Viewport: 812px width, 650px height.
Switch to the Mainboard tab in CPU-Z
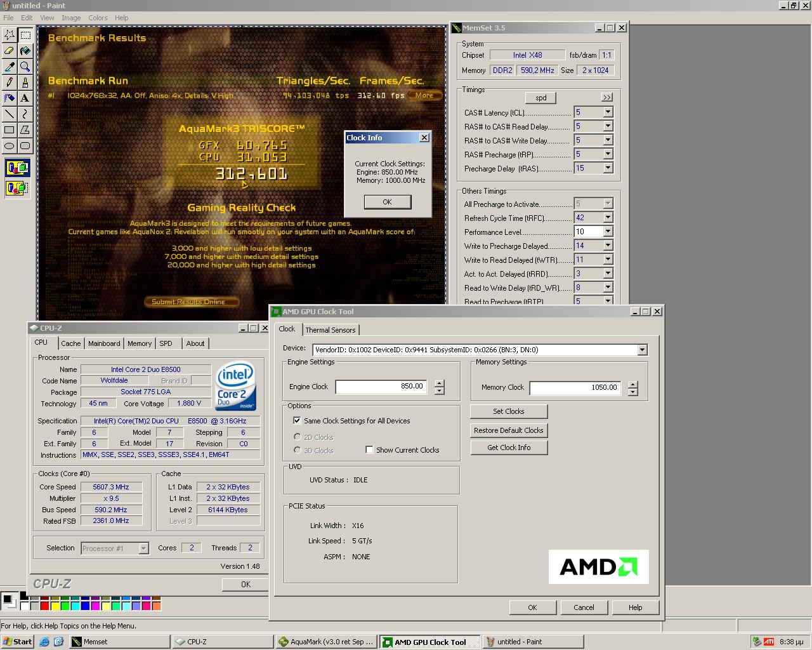click(x=104, y=343)
